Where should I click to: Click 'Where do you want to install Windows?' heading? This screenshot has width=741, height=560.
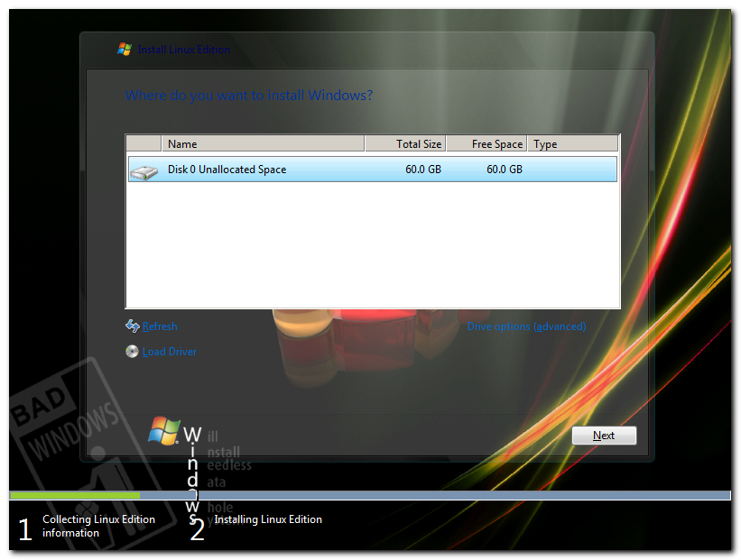point(248,96)
